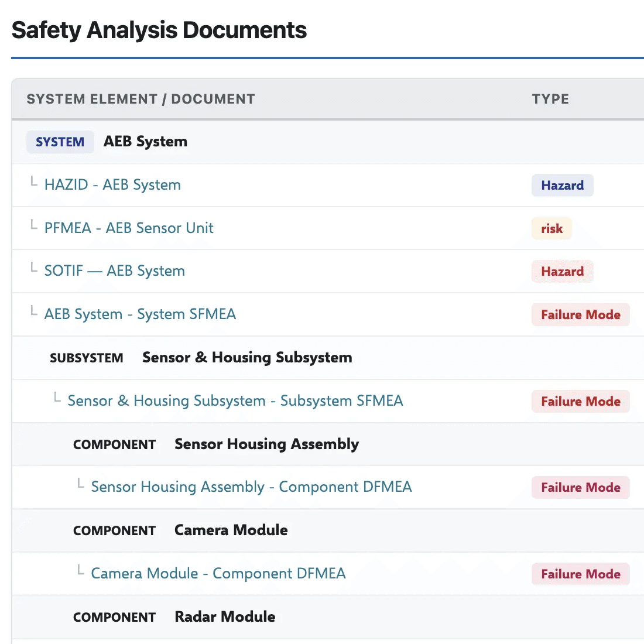Open Camera Module - Component DFMEA
The height and width of the screenshot is (644, 644).
[x=218, y=574]
